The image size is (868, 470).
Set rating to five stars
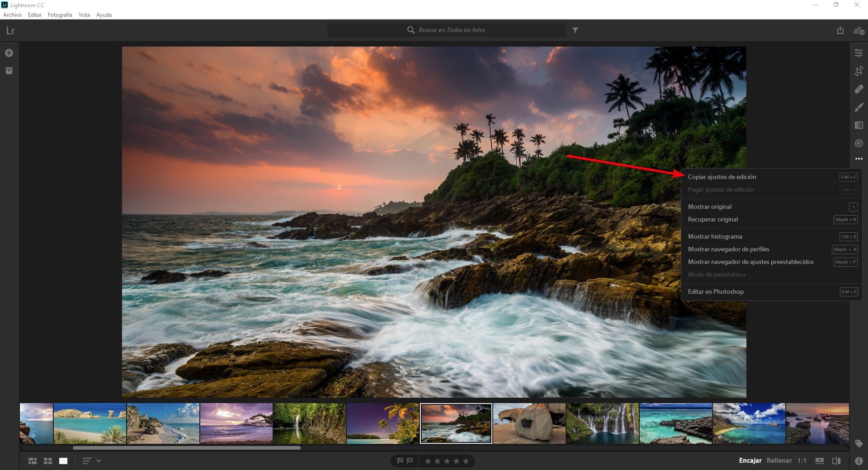tap(466, 461)
